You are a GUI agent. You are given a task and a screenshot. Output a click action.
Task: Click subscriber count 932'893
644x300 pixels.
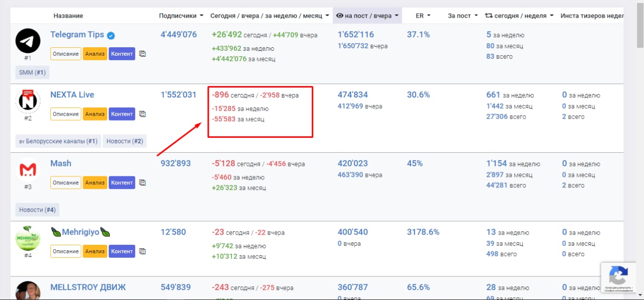point(176,163)
